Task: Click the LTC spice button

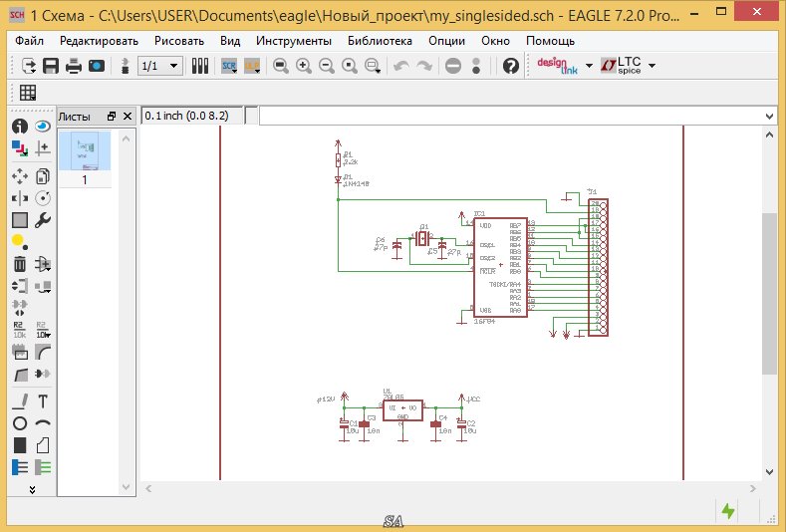Action: click(622, 66)
